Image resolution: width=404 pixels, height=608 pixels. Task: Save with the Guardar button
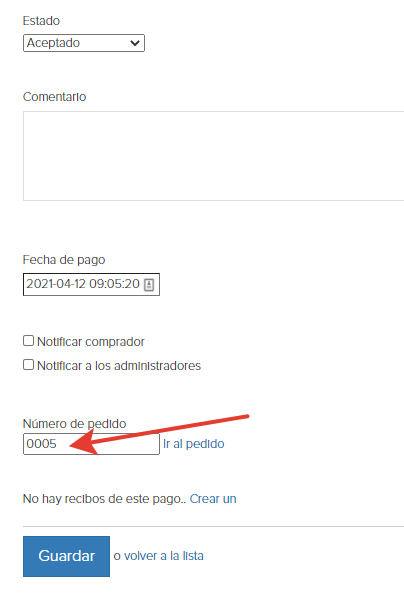[66, 556]
